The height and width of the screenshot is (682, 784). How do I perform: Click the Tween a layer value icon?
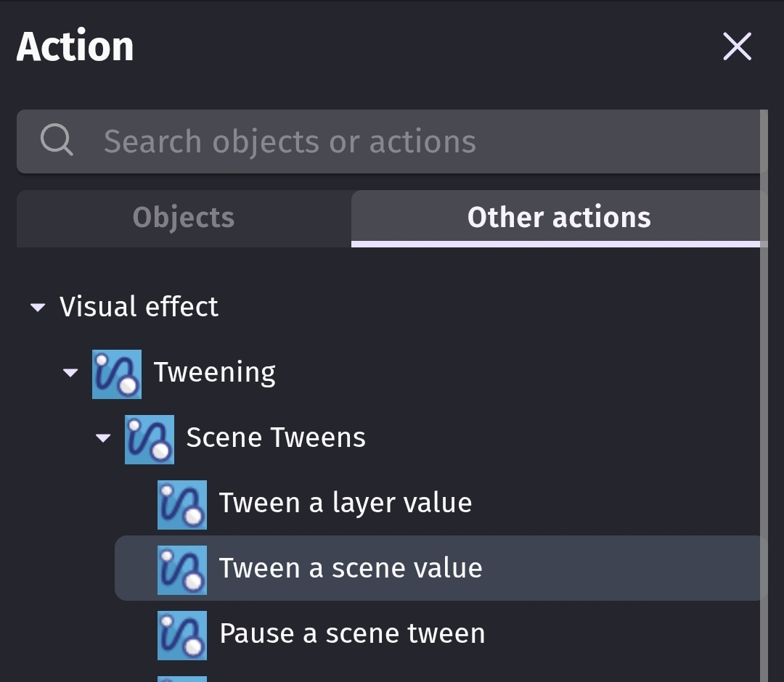click(182, 505)
